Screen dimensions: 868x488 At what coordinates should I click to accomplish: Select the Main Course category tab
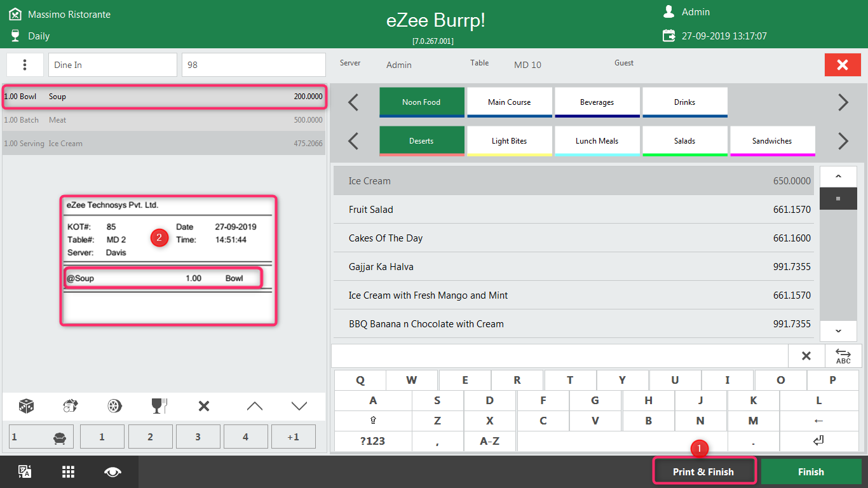[x=510, y=102]
